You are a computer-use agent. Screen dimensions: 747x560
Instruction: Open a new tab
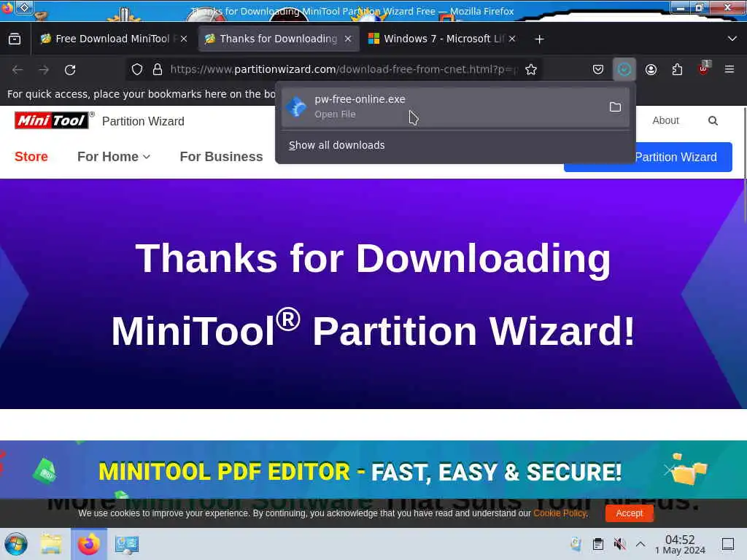[539, 39]
